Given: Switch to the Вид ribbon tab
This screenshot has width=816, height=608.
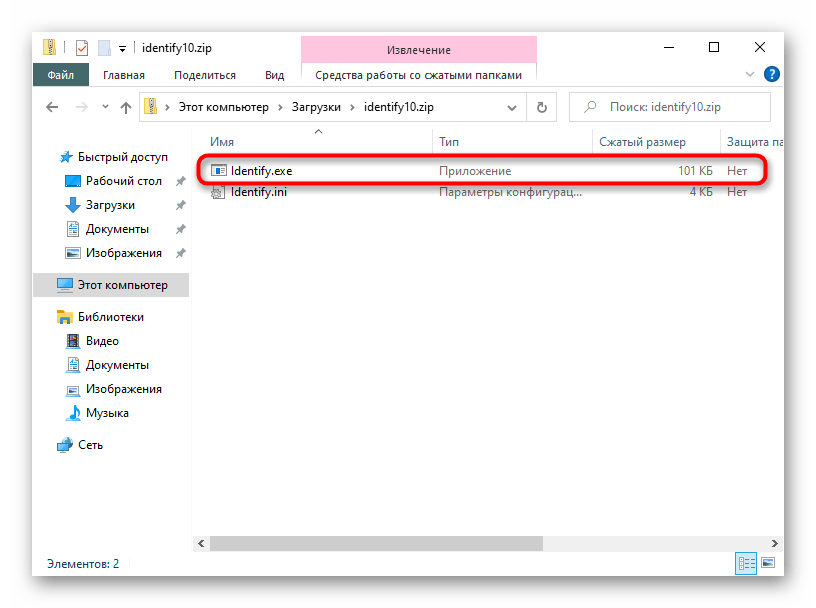Looking at the screenshot, I should tap(274, 75).
